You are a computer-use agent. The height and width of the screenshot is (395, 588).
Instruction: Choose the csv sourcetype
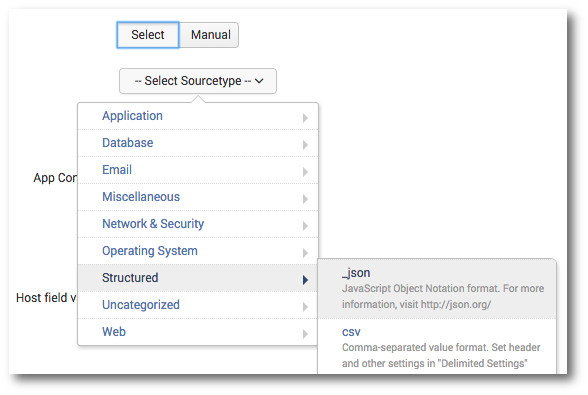coord(437,347)
